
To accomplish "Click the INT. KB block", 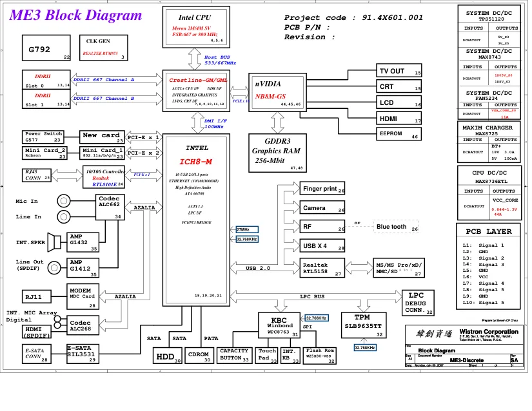I will [290, 356].
